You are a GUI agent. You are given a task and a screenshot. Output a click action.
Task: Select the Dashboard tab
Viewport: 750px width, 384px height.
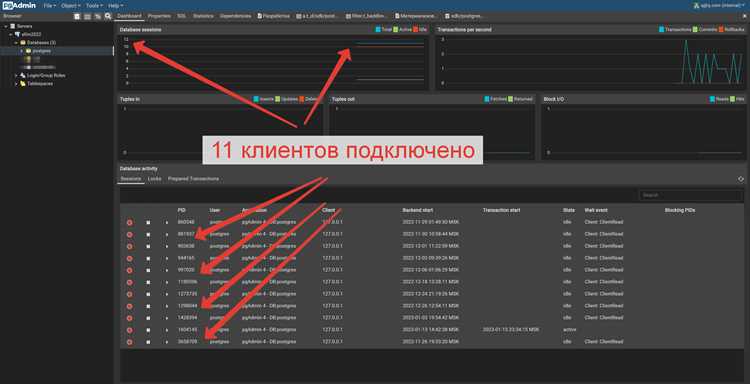tap(129, 16)
